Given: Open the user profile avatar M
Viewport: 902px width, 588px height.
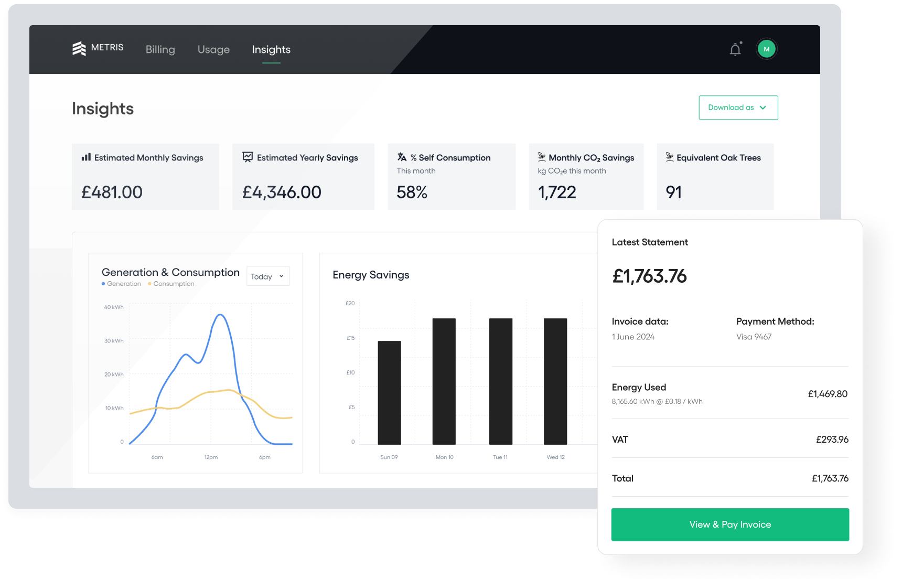Looking at the screenshot, I should (766, 49).
